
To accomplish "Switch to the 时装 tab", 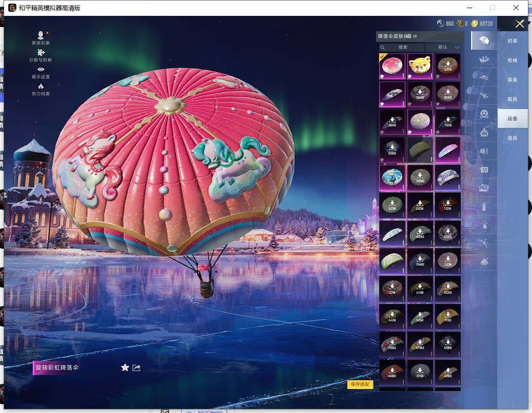I will tap(512, 40).
